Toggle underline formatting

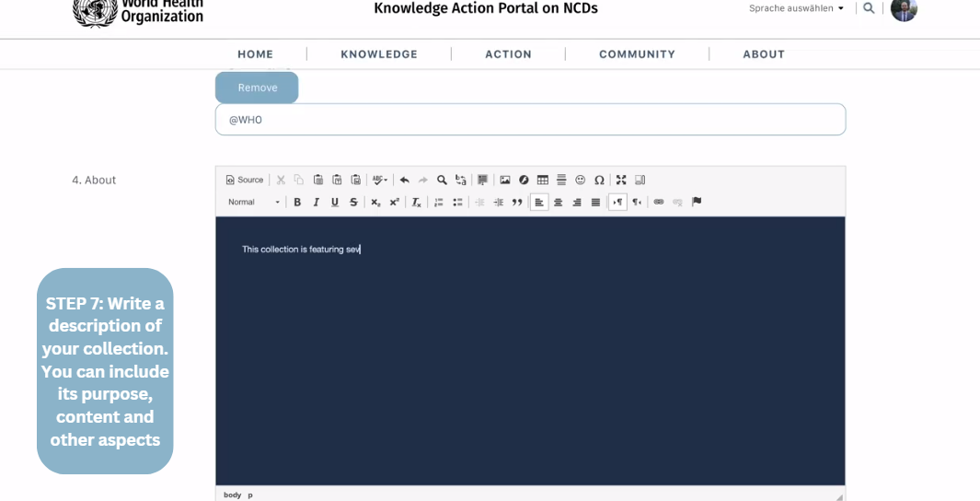click(335, 203)
